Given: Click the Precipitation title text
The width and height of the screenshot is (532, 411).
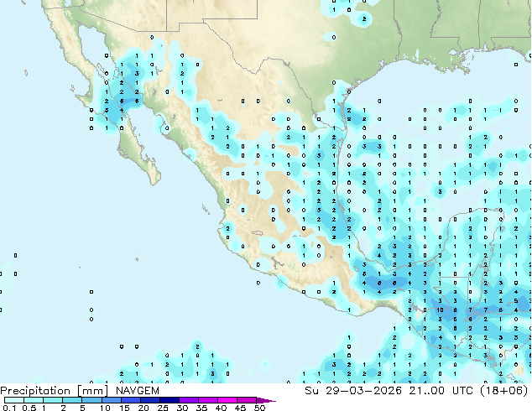Looking at the screenshot, I should tap(35, 391).
